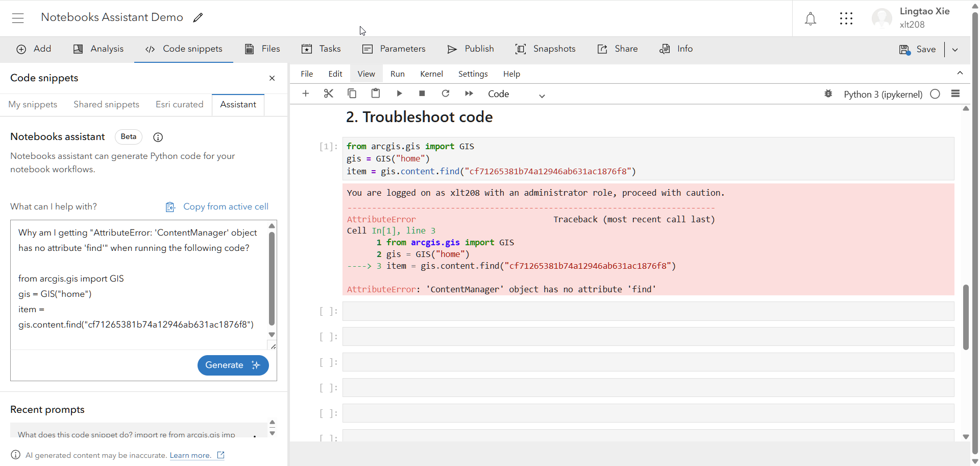Click the Generate button
Image resolution: width=980 pixels, height=466 pixels.
click(x=233, y=365)
